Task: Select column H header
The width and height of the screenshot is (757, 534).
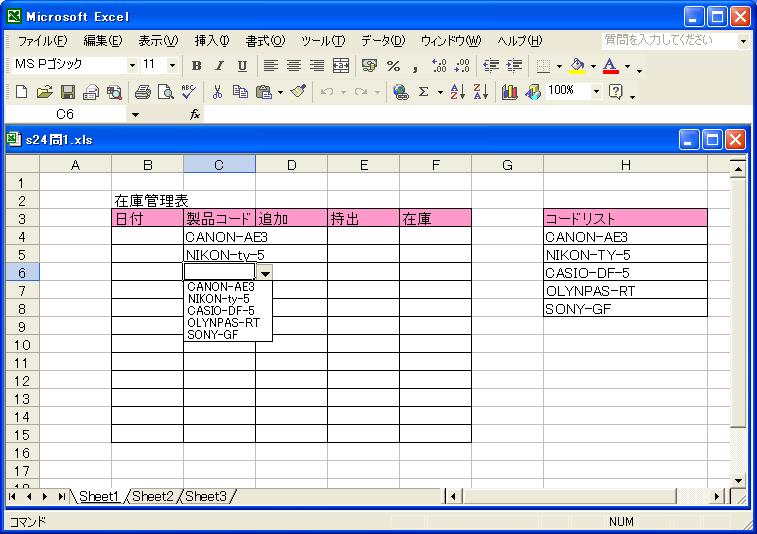Action: coord(626,165)
